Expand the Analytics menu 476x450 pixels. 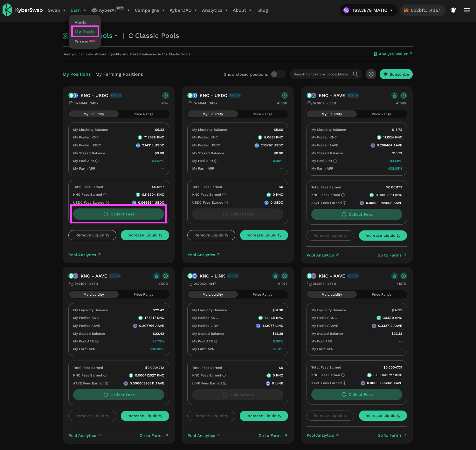pyautogui.click(x=215, y=10)
